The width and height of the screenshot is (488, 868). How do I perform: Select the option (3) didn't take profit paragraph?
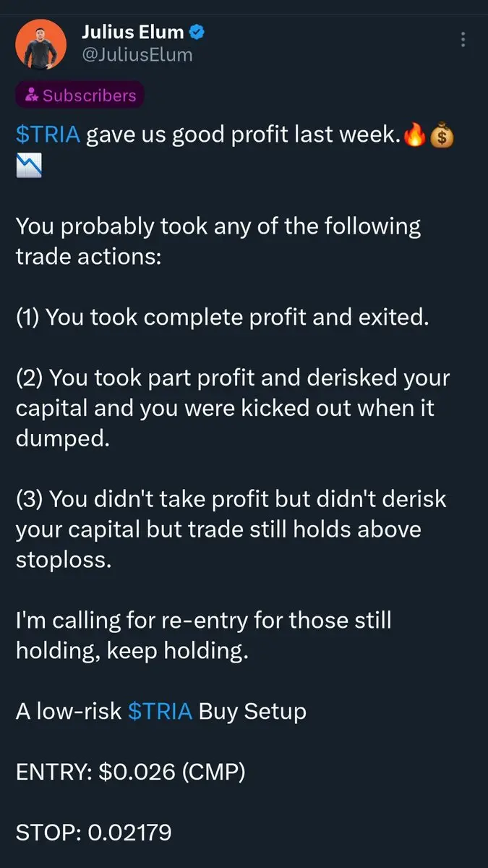[231, 530]
